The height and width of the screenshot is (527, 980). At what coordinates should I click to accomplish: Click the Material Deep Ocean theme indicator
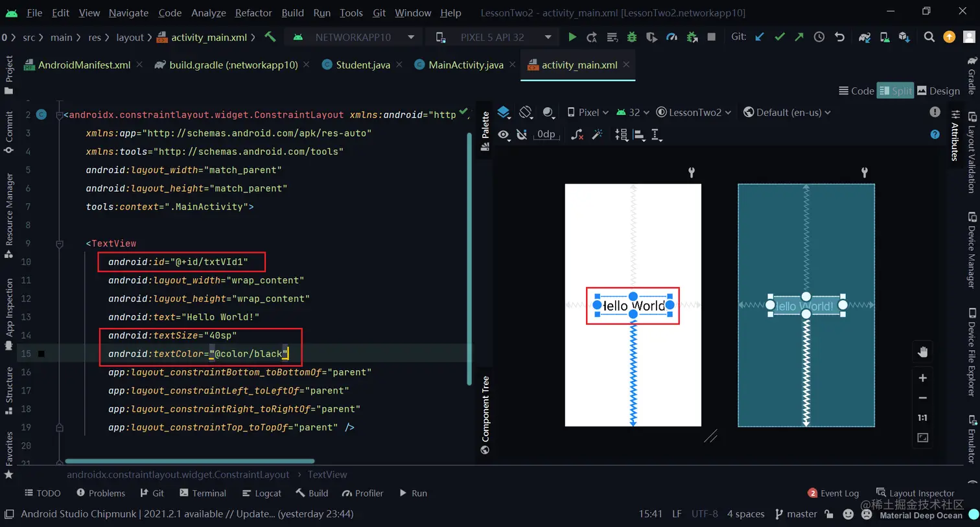pos(920,515)
